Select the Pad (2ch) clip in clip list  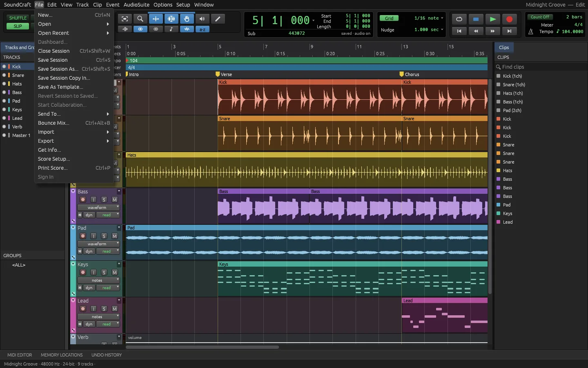pyautogui.click(x=512, y=110)
